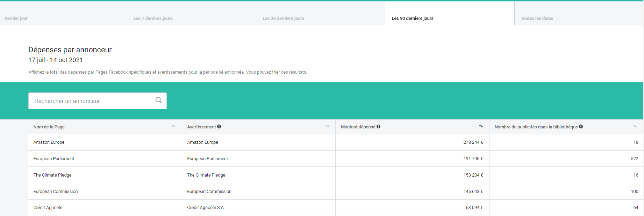Click ad count 16 for Climate Pledge
This screenshot has width=644, height=216.
pos(636,175)
